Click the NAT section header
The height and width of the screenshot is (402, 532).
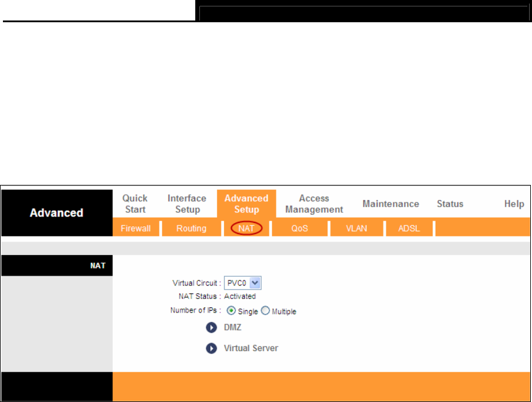pos(98,266)
